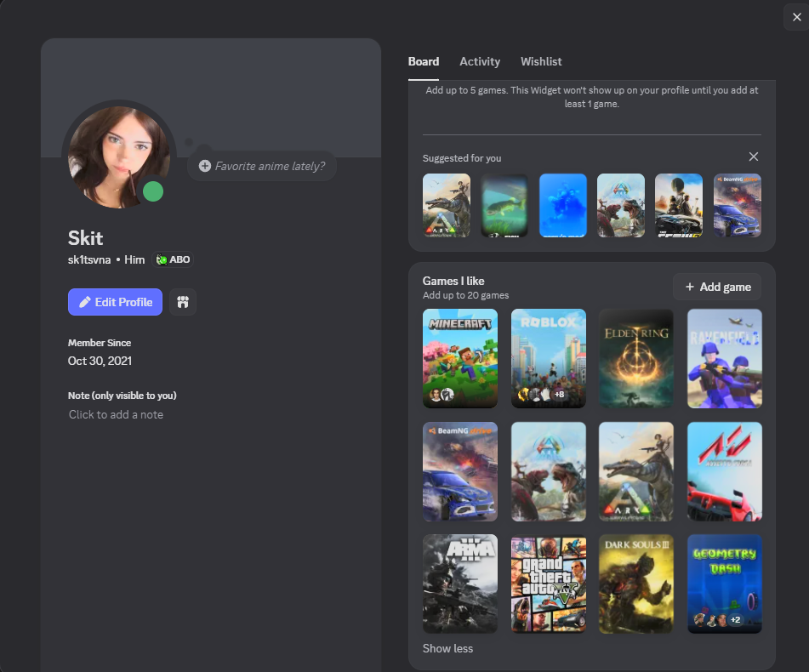Click the Oct 30, 2021 join date
The height and width of the screenshot is (672, 809).
100,361
